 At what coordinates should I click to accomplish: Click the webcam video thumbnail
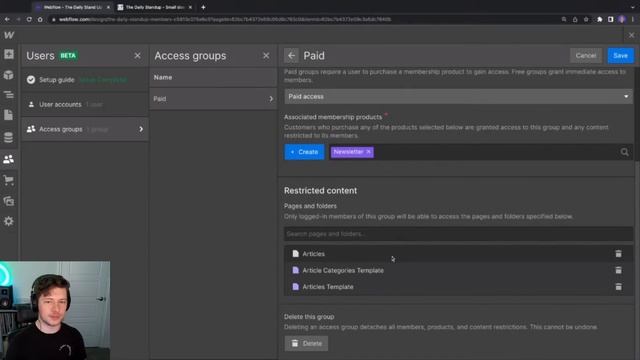[55, 311]
